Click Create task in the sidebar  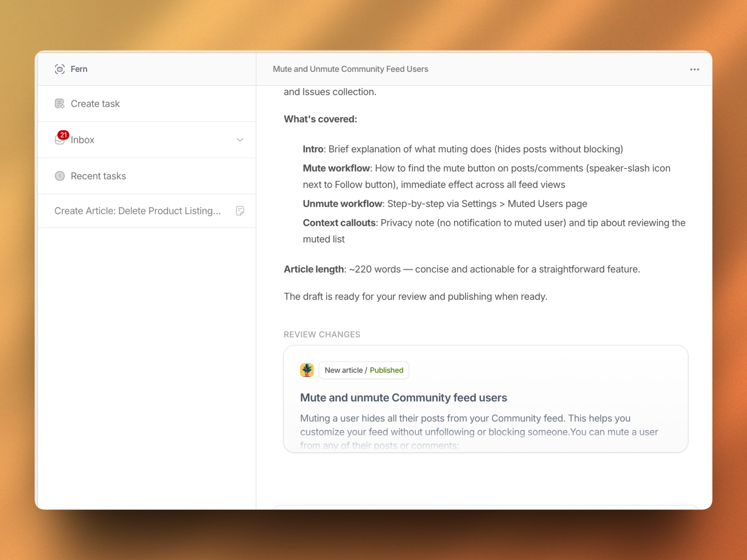[95, 103]
